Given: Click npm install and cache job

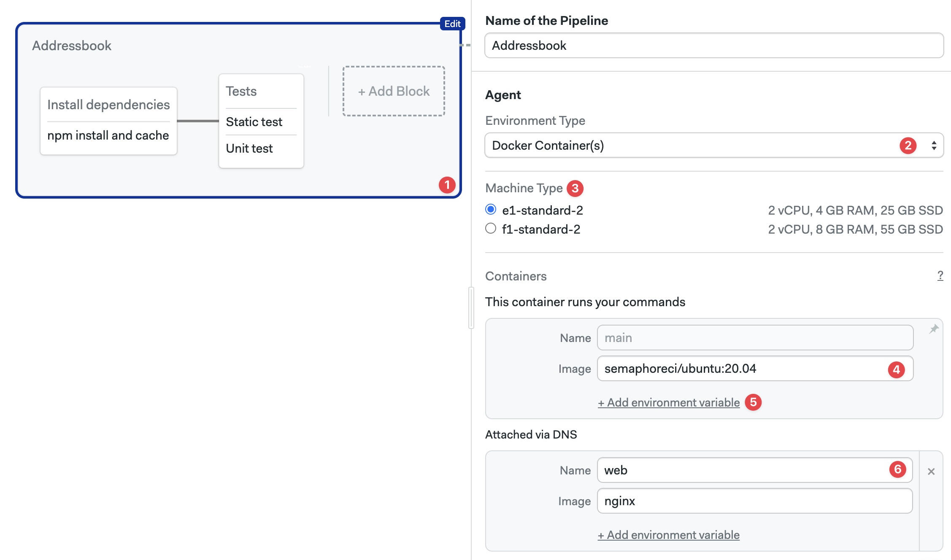Looking at the screenshot, I should 108,135.
